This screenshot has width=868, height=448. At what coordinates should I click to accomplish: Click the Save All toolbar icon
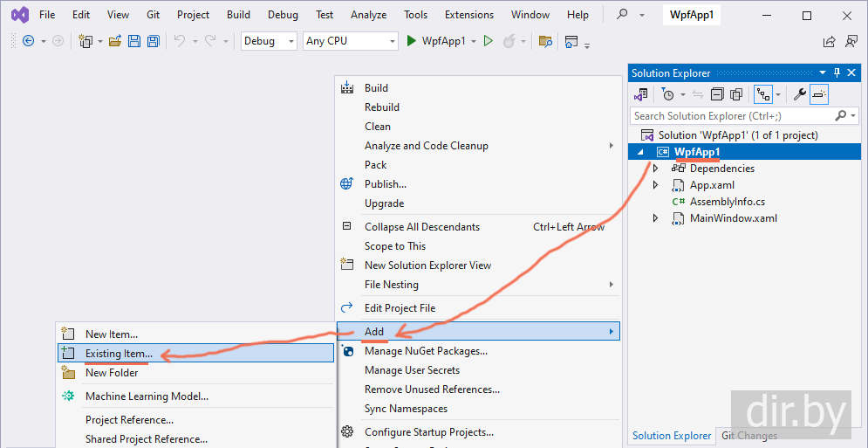[x=153, y=41]
